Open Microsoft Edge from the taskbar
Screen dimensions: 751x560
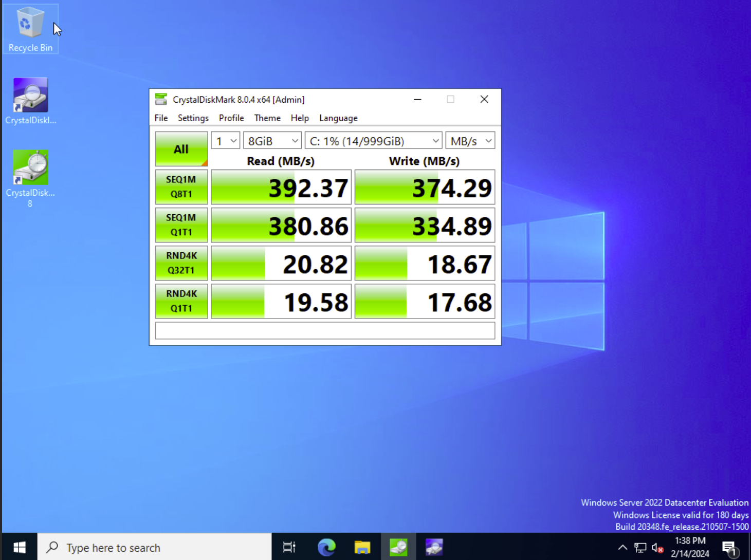click(326, 547)
